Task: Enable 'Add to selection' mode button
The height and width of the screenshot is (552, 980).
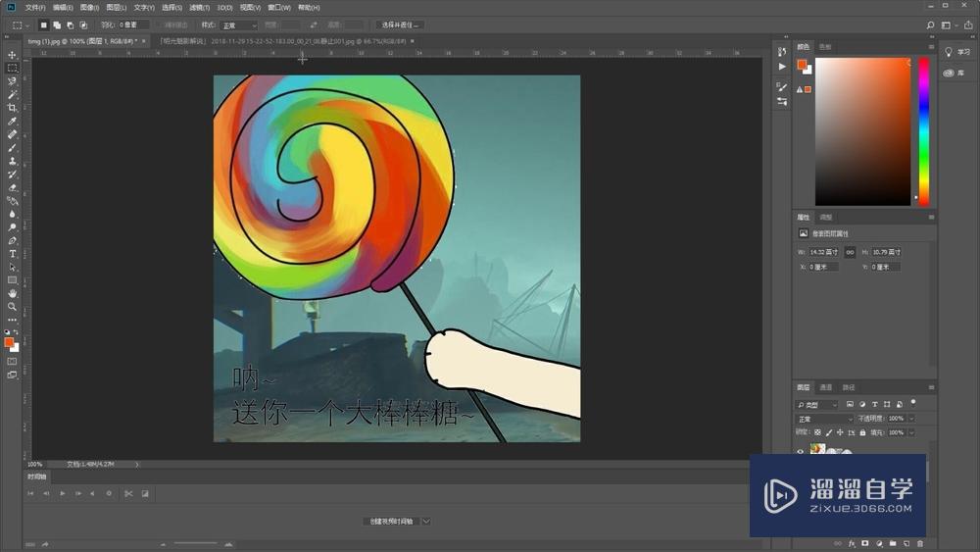Action: pyautogui.click(x=57, y=25)
